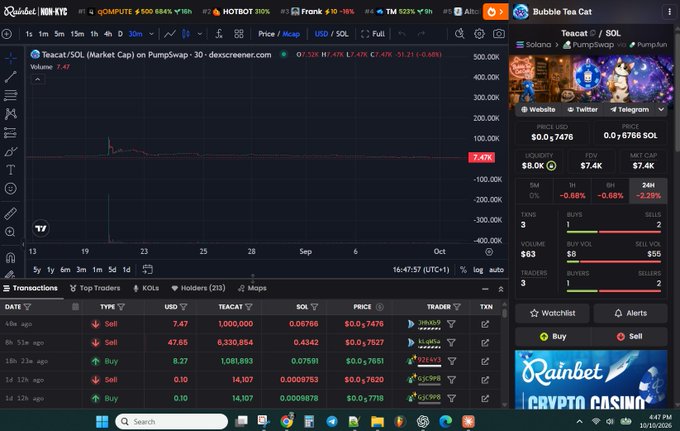Screen dimensions: 680x431
Task: Open the USD column filter
Action: tap(183, 307)
